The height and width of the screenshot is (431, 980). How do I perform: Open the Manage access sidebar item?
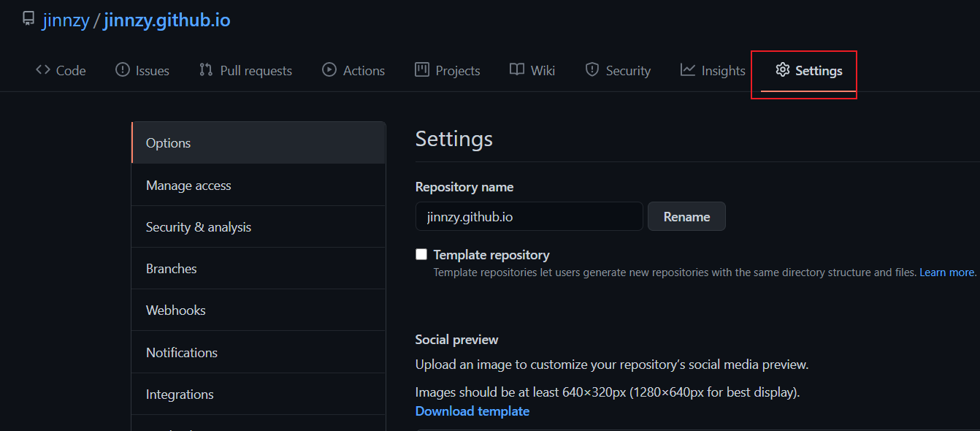[188, 186]
